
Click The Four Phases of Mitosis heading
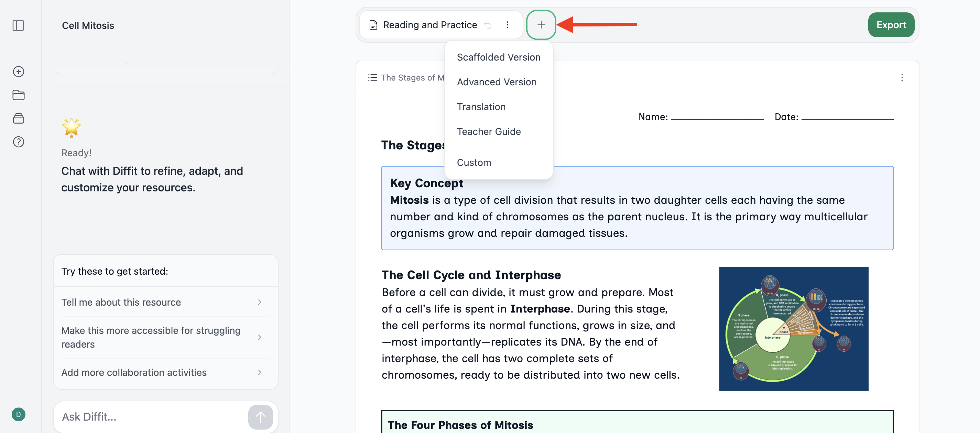coord(460,425)
